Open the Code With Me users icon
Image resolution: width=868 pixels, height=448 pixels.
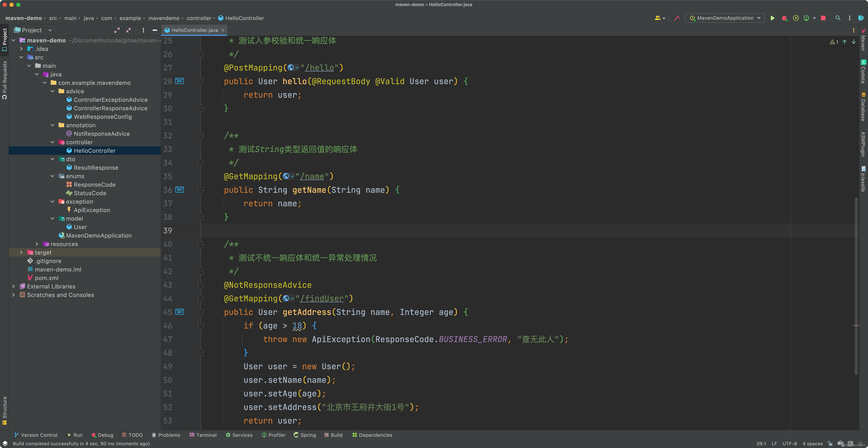(x=659, y=18)
